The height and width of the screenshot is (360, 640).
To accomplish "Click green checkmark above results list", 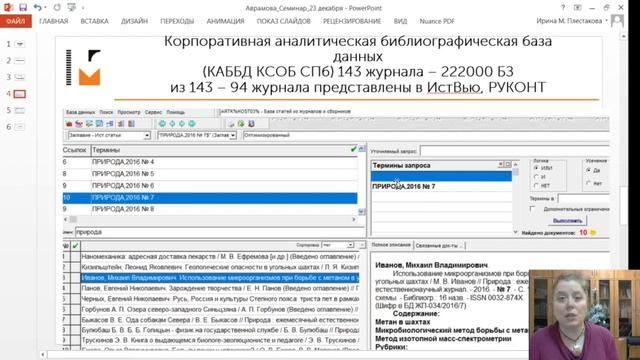I will [x=75, y=246].
